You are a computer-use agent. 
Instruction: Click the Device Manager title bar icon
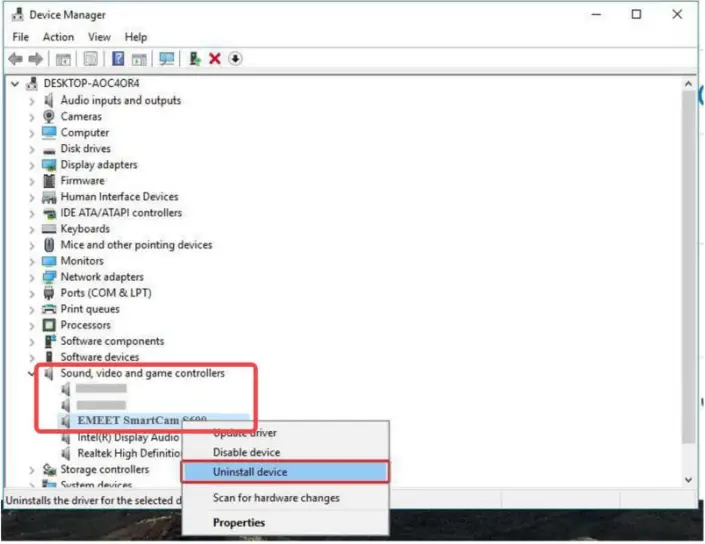(x=18, y=14)
